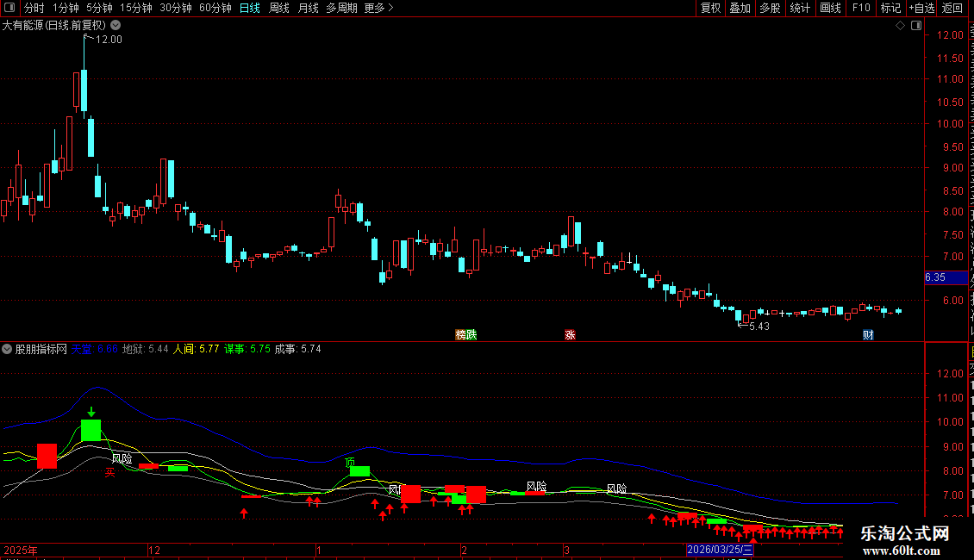Click the 股朋指标网 indicator name
This screenshot has height=560, width=974.
coord(41,349)
